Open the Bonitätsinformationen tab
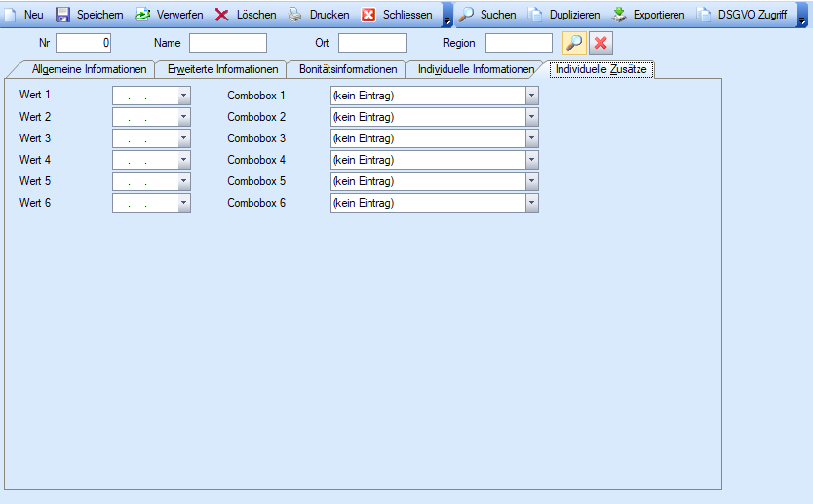Screen dimensions: 813x504 [348, 69]
